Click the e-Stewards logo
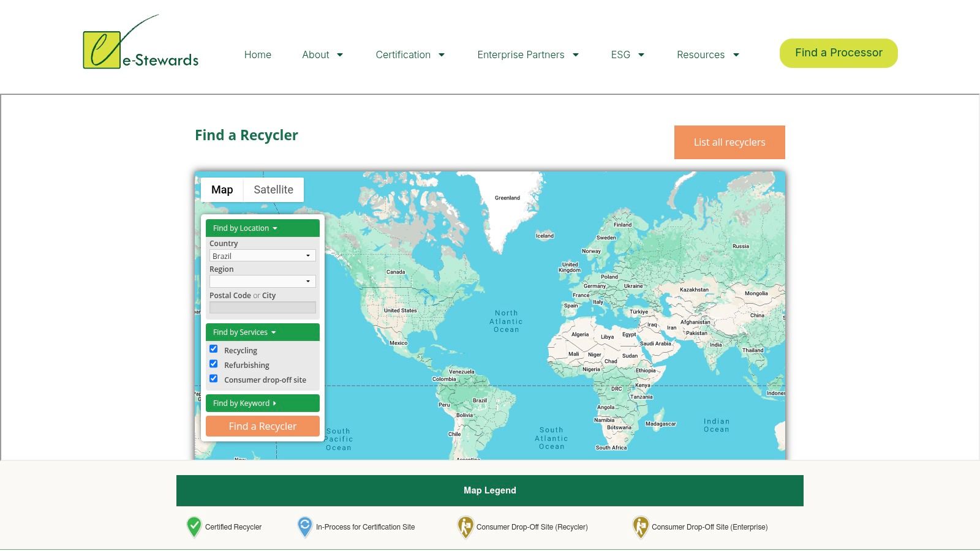The image size is (980, 551). tap(140, 46)
